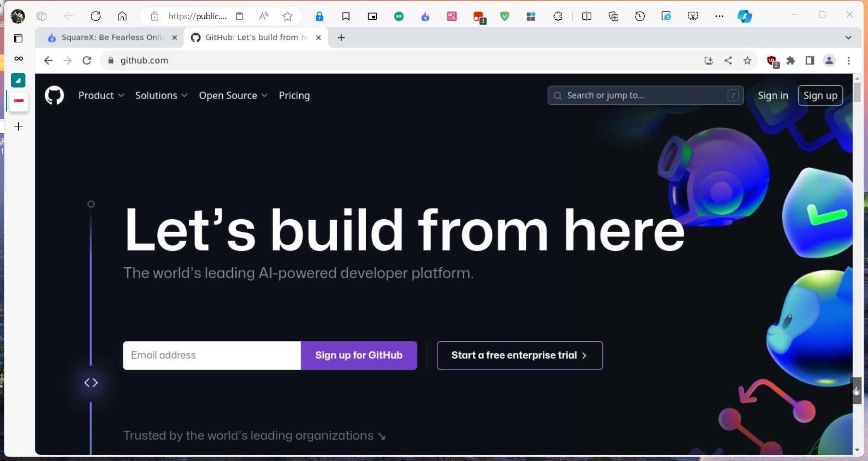This screenshot has height=461, width=868.
Task: Open SquareX flame extension icon
Action: [425, 16]
